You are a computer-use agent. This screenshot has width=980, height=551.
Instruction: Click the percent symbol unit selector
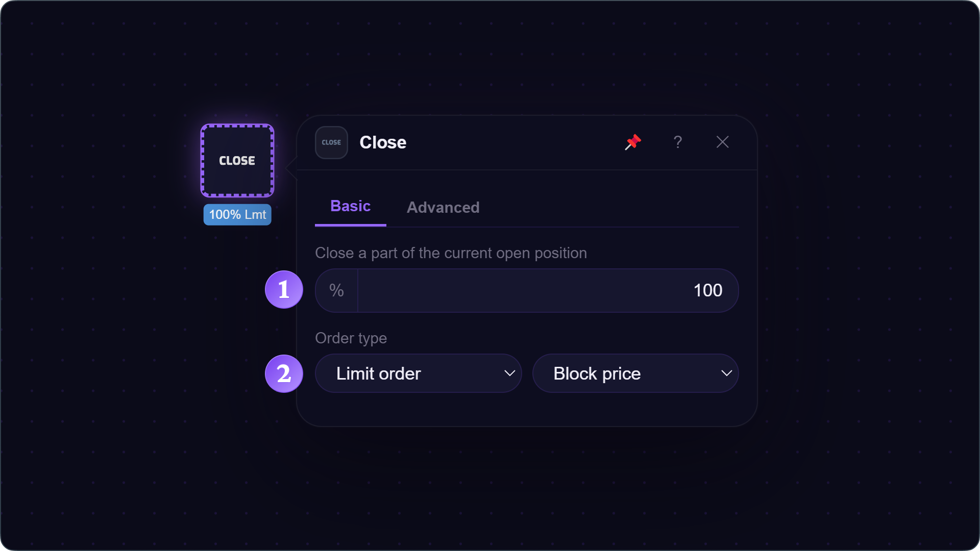(336, 290)
